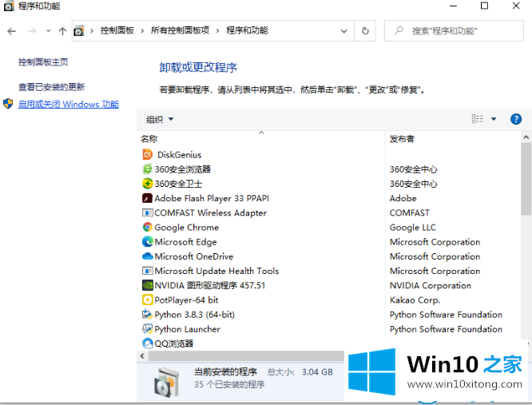The width and height of the screenshot is (532, 405).
Task: Click the Adobe publisher cell
Action: pos(403,198)
